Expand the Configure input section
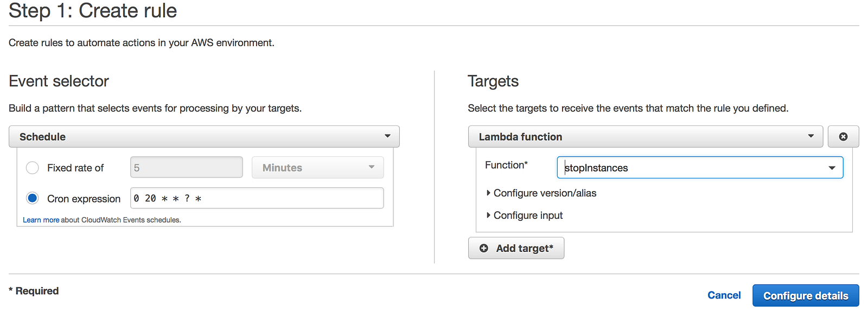The image size is (868, 324). (x=528, y=215)
